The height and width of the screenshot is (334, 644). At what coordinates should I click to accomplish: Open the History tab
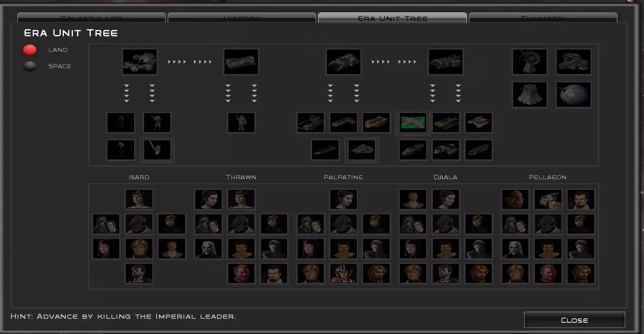(242, 18)
